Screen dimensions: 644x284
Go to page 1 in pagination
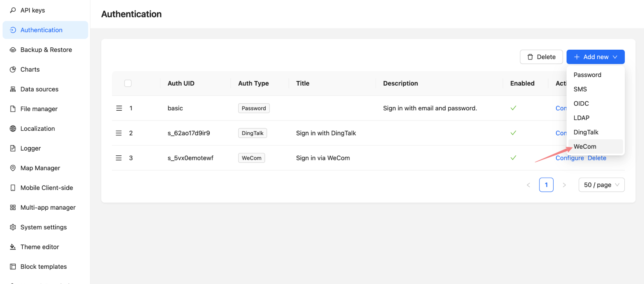[x=546, y=185]
